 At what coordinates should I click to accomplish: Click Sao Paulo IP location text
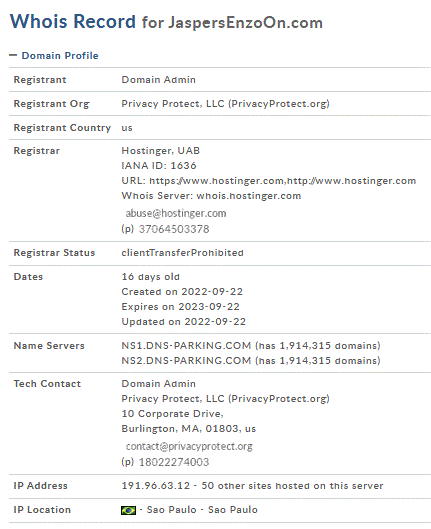click(202, 510)
